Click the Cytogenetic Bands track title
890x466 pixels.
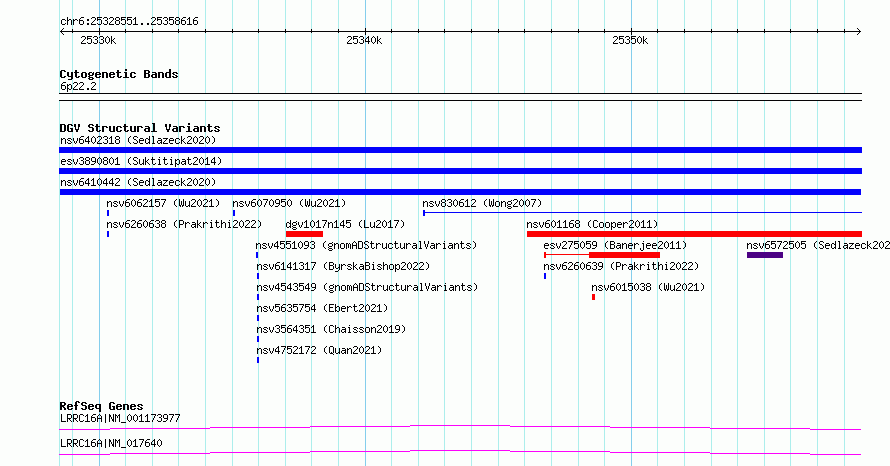click(x=119, y=74)
